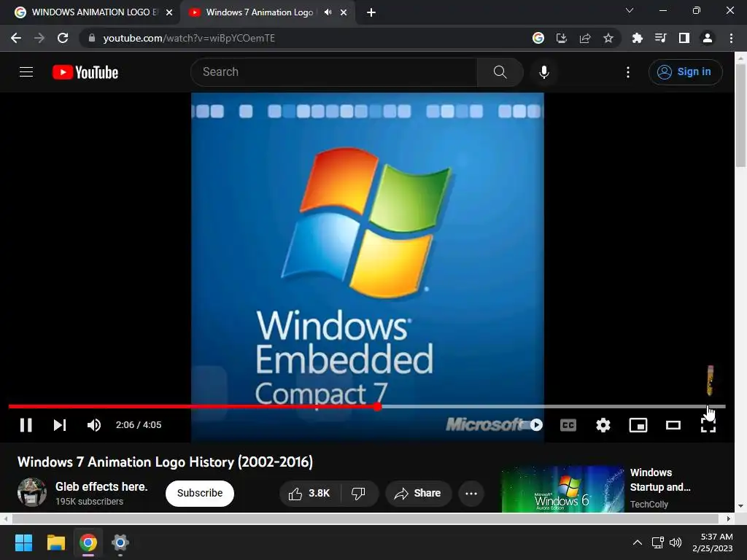
Task: Open media control playlist icon
Action: [x=660, y=38]
